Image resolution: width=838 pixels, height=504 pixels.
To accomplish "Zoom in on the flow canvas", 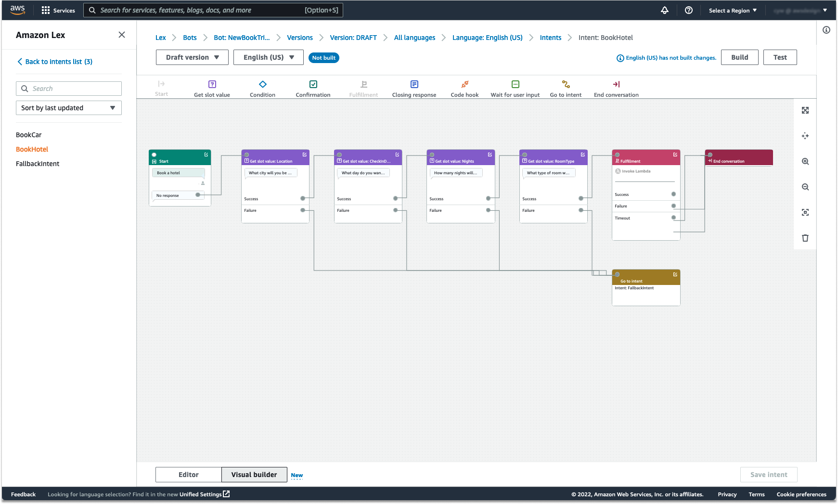I will pos(805,161).
